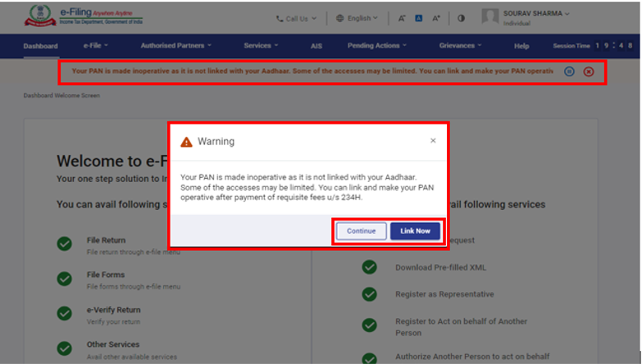
Task: Open the Pending Actions menu
Action: click(x=377, y=46)
